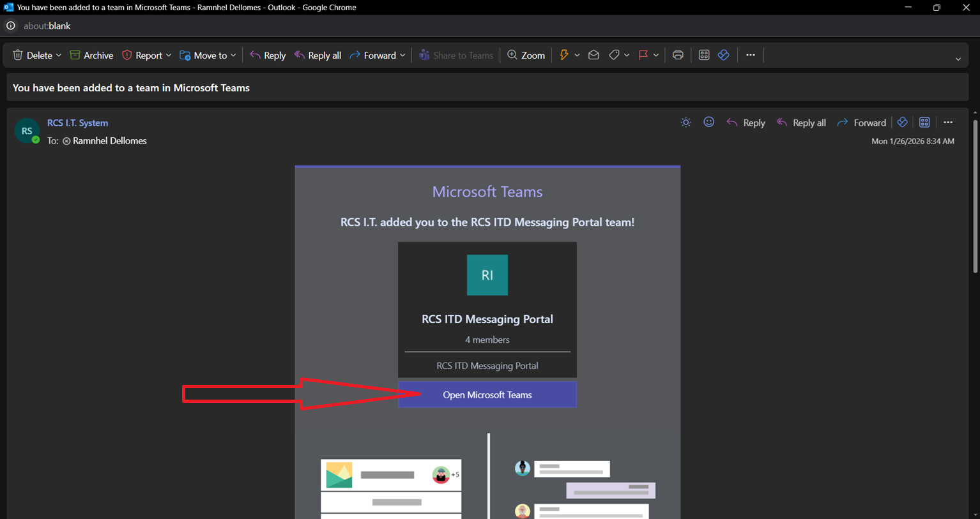Viewport: 980px width, 519px height.
Task: Open the Apps grid icon in message header
Action: pos(924,122)
